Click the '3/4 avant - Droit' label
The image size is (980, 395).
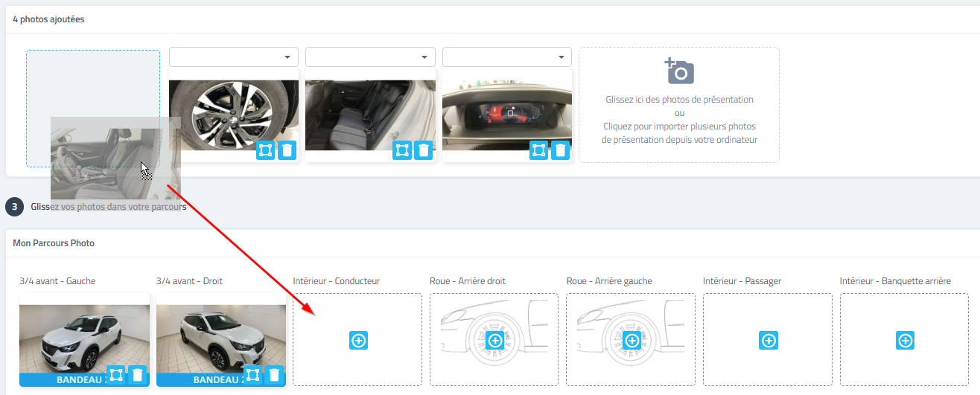pos(189,281)
